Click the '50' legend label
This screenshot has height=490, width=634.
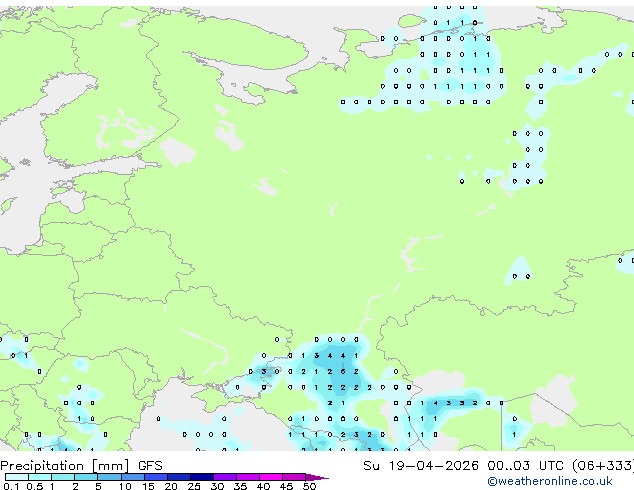309,486
